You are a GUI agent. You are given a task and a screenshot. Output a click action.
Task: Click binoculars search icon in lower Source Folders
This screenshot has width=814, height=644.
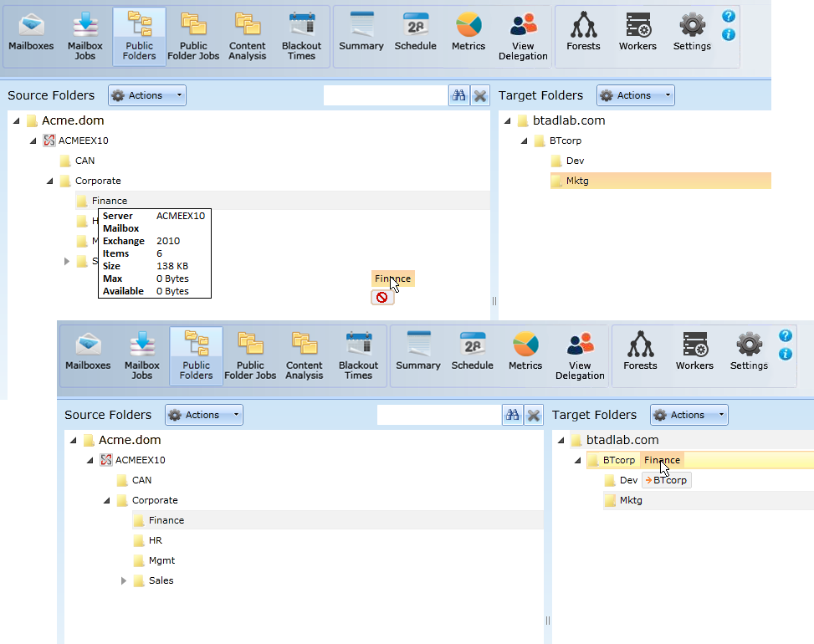pos(512,415)
